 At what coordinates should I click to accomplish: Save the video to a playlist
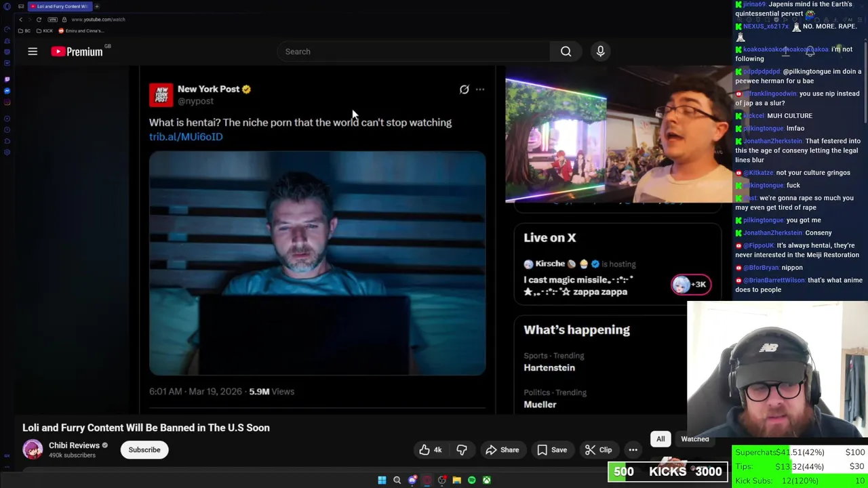(x=552, y=449)
